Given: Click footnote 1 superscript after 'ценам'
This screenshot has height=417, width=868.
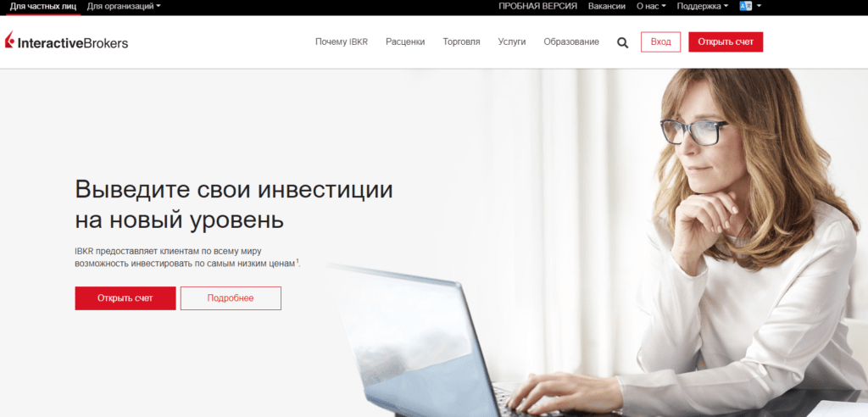Looking at the screenshot, I should point(298,261).
